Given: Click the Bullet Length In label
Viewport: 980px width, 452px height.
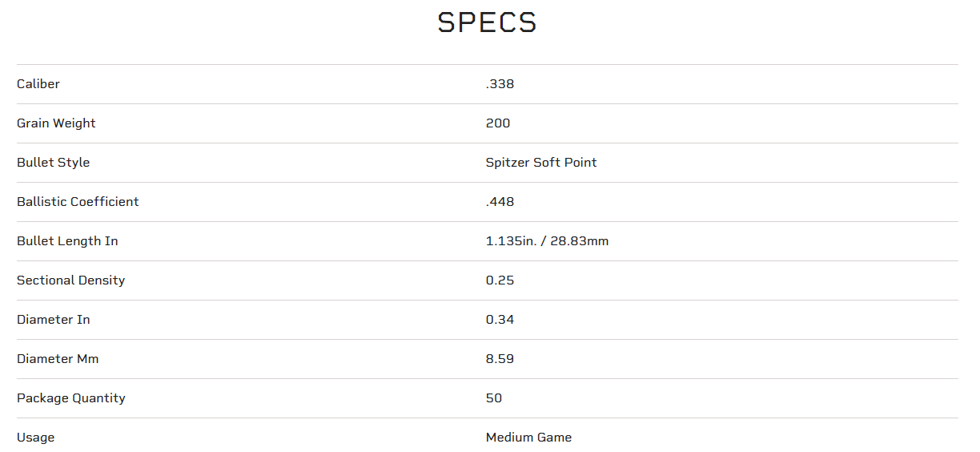Looking at the screenshot, I should point(67,241).
